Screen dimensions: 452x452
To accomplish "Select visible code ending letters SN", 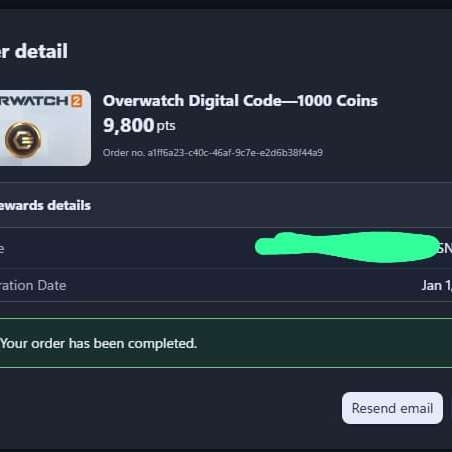I will click(x=445, y=248).
